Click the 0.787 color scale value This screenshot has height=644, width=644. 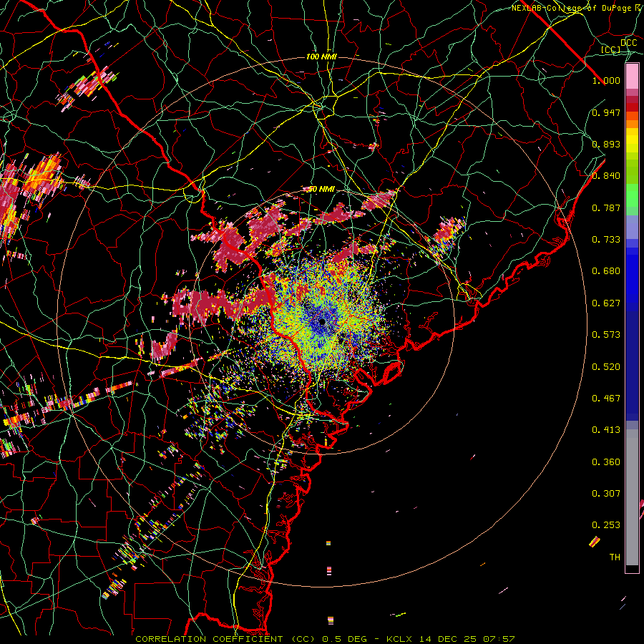coord(606,208)
